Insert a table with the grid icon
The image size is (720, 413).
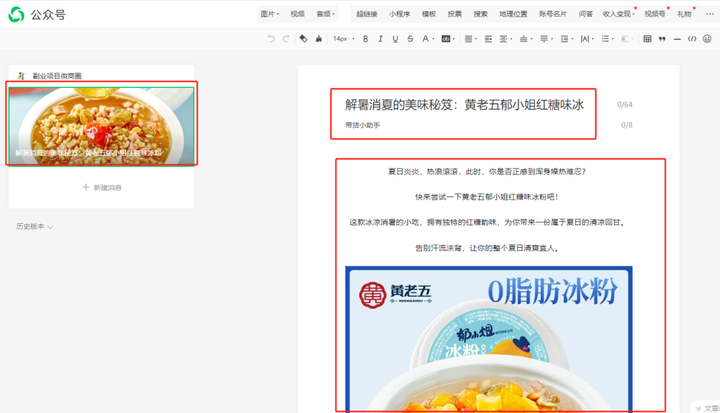(x=647, y=39)
